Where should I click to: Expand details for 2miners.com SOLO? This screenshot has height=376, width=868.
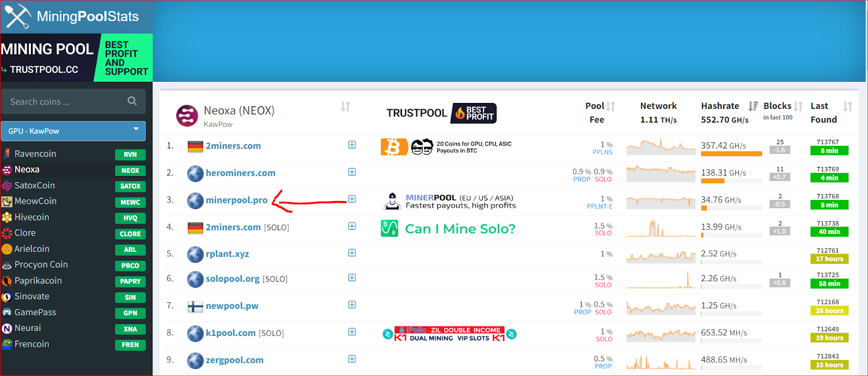(352, 226)
